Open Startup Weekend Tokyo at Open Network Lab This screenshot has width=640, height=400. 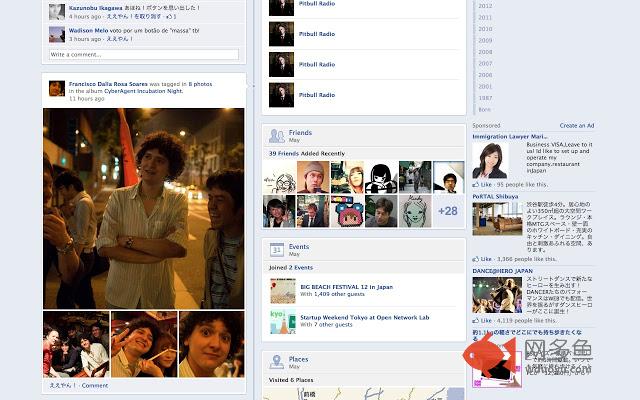[364, 317]
